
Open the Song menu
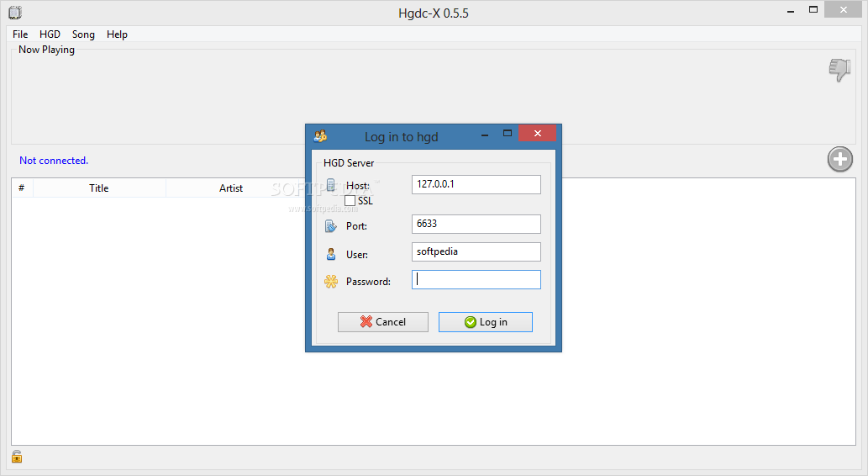[83, 34]
